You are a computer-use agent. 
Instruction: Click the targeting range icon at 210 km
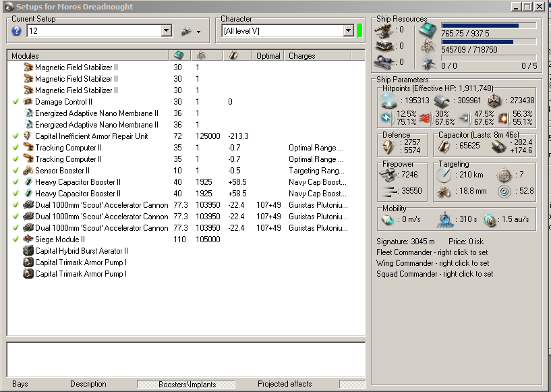click(444, 175)
